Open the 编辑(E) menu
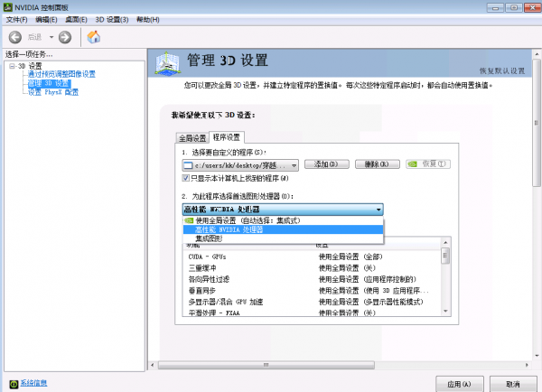542x392 pixels. (46, 20)
